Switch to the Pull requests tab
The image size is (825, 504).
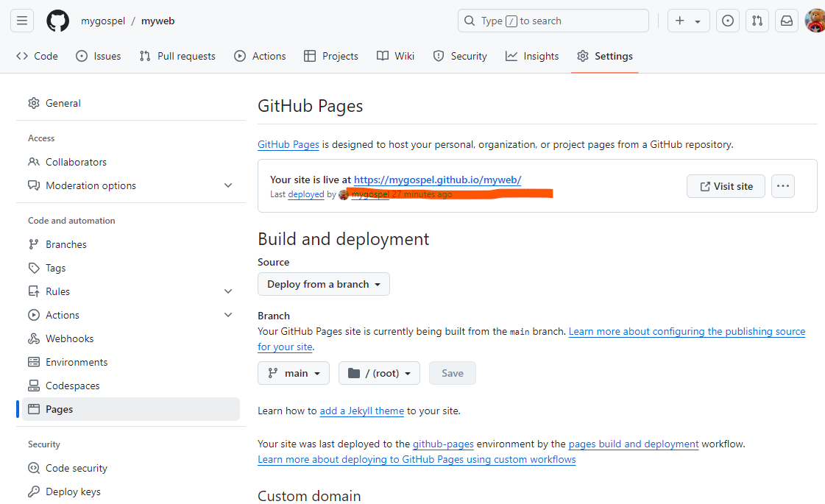click(x=177, y=56)
